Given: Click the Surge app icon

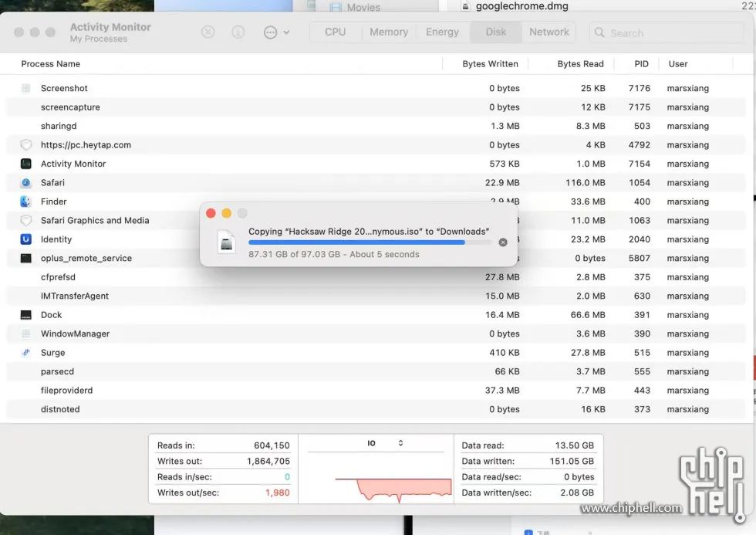Looking at the screenshot, I should tap(26, 353).
